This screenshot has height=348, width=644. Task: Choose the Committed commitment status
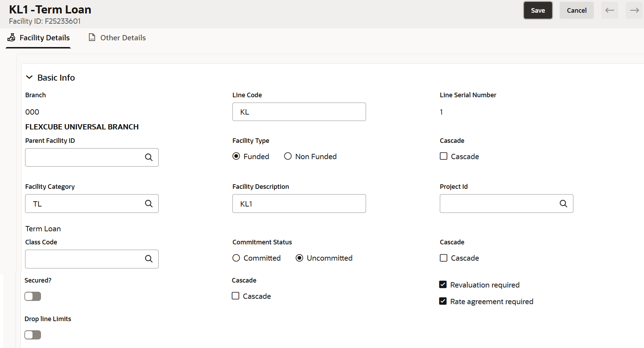236,258
